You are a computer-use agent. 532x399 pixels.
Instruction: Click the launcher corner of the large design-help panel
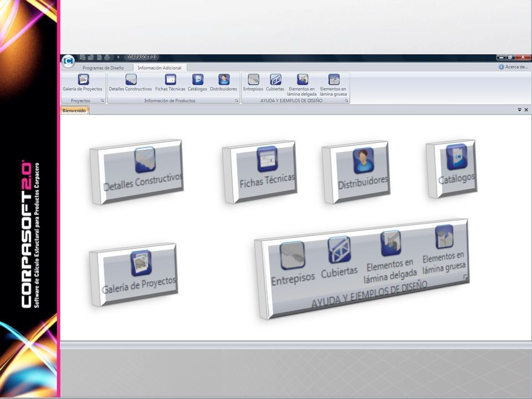pos(466,278)
